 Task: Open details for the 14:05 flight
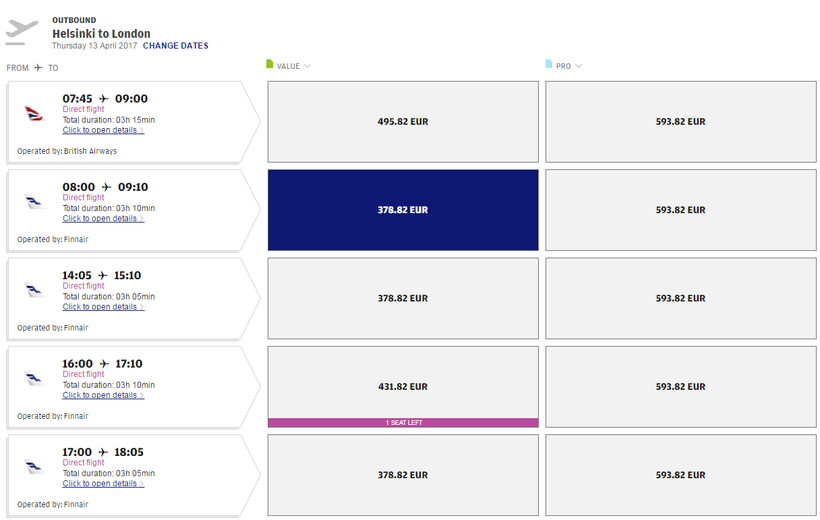tap(103, 307)
